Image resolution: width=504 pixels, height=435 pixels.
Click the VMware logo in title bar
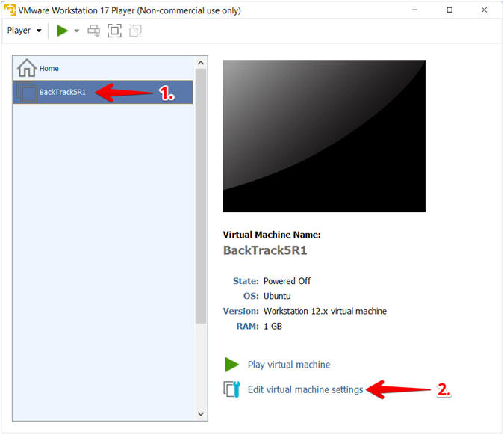tap(10, 10)
